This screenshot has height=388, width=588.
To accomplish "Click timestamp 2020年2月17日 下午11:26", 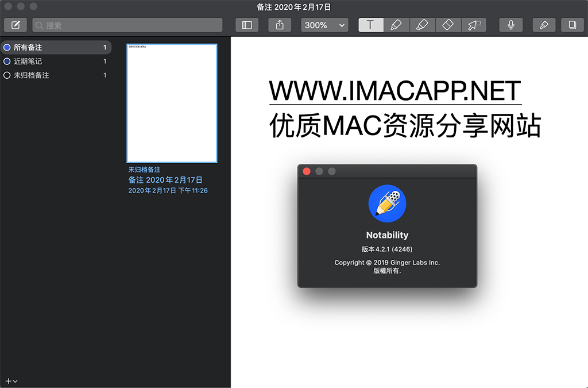I will [x=168, y=191].
